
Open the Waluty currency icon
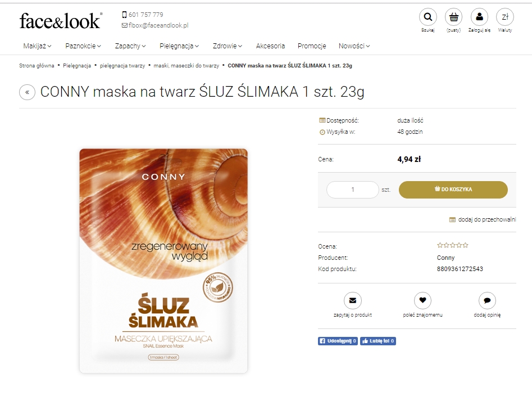(505, 17)
